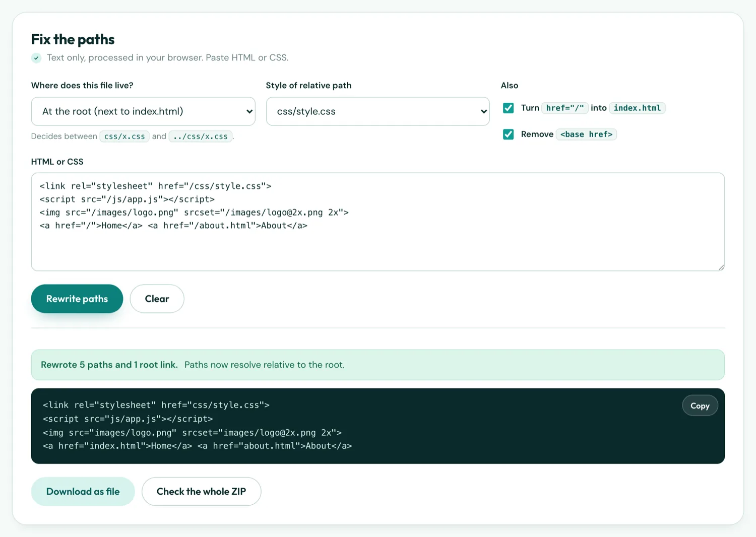Click the 'Rewrote 5 paths and 1 root link.' message
756x537 pixels.
coord(109,365)
